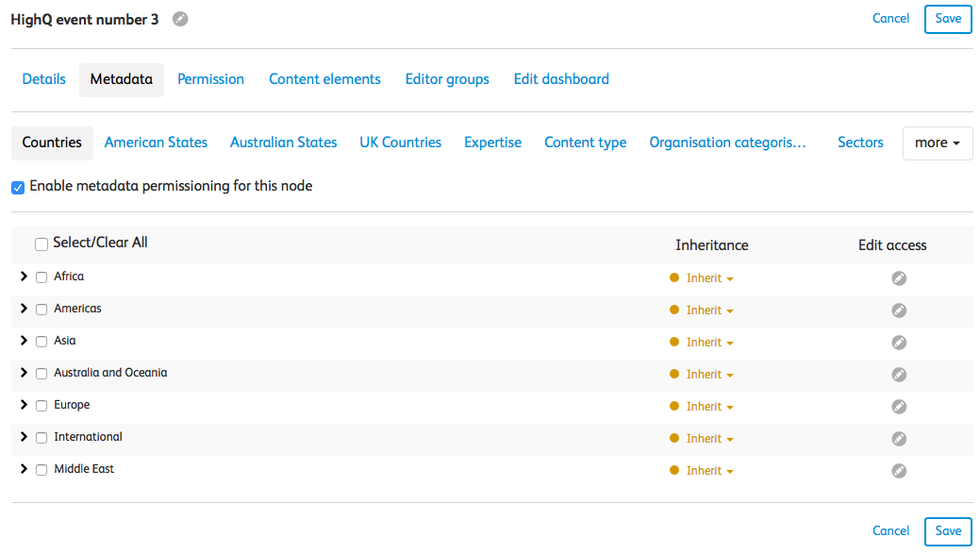Disable metadata permissioning checkbox for this node
Image resolution: width=980 pixels, height=554 pixels.
pos(18,187)
